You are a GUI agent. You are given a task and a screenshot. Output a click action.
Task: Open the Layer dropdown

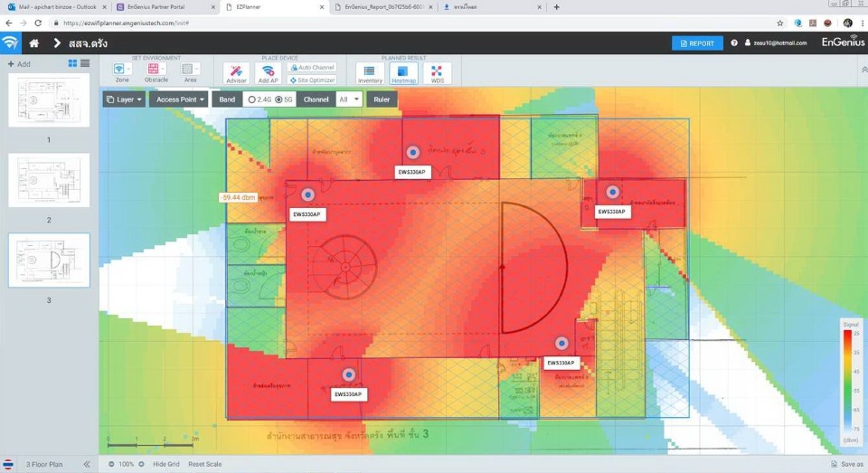coord(124,99)
